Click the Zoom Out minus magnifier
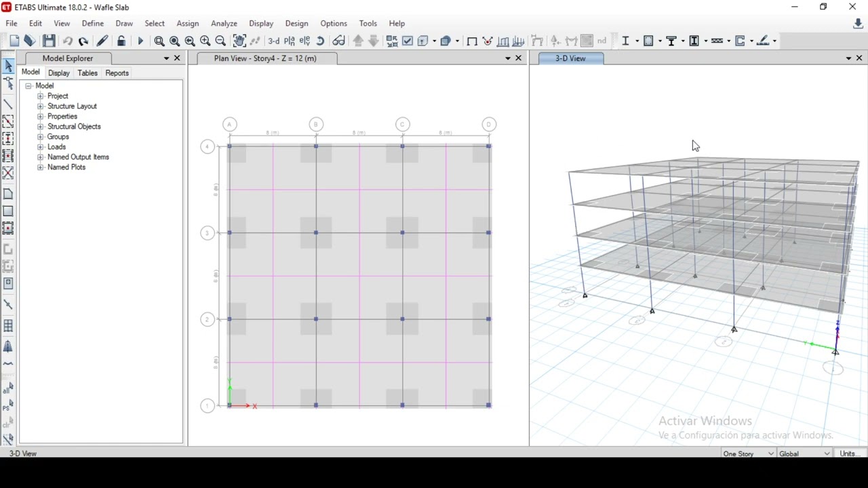Screen dimensions: 868x488 220,41
